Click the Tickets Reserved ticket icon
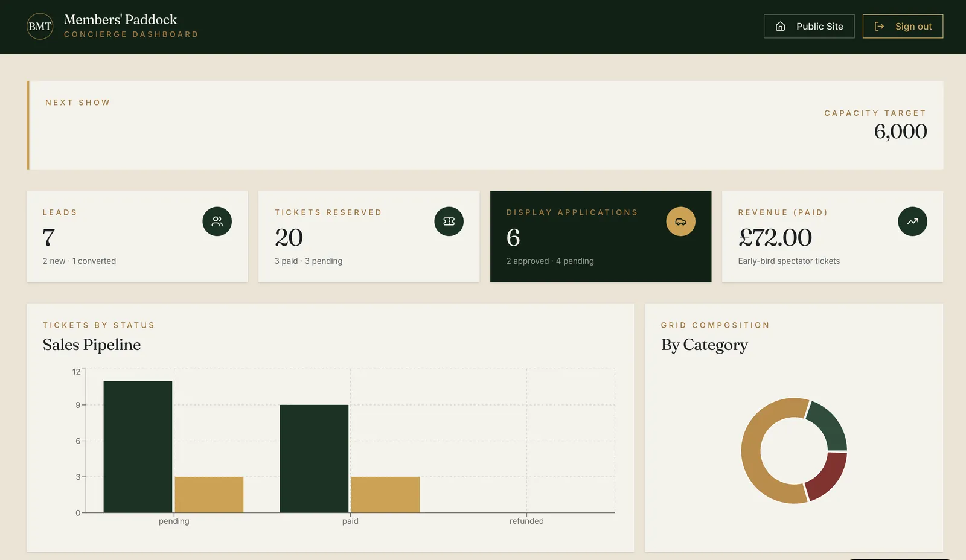 click(449, 221)
